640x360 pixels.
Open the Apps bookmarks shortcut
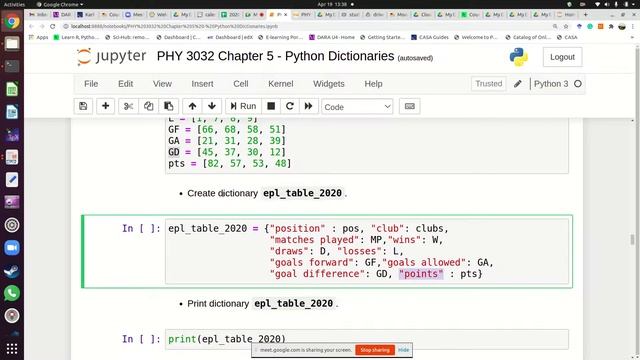(39, 37)
